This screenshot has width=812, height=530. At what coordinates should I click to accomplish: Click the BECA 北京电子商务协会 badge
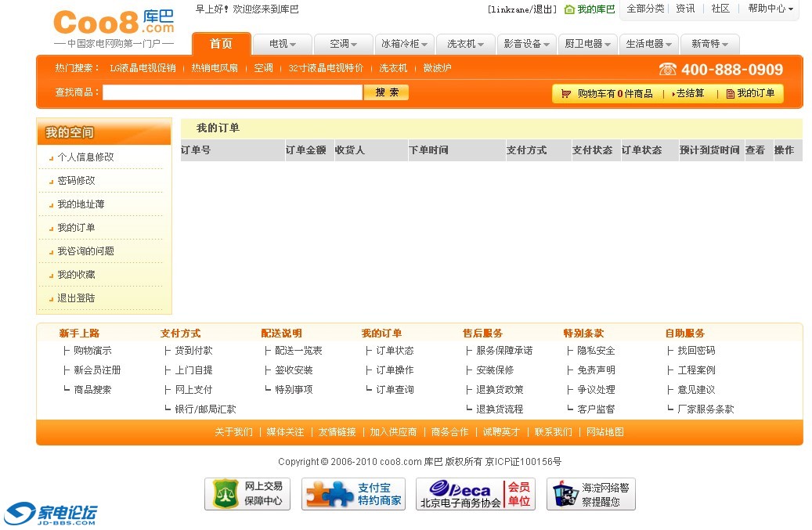475,494
